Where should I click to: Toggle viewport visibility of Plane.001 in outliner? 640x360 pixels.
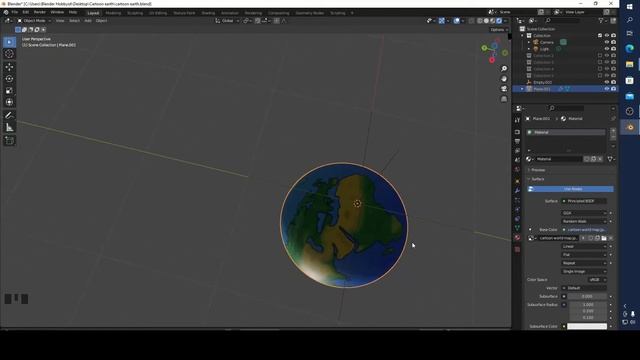pos(607,89)
